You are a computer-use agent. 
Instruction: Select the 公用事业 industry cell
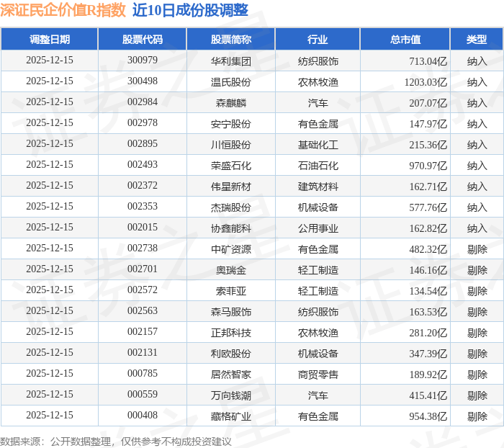point(318,228)
